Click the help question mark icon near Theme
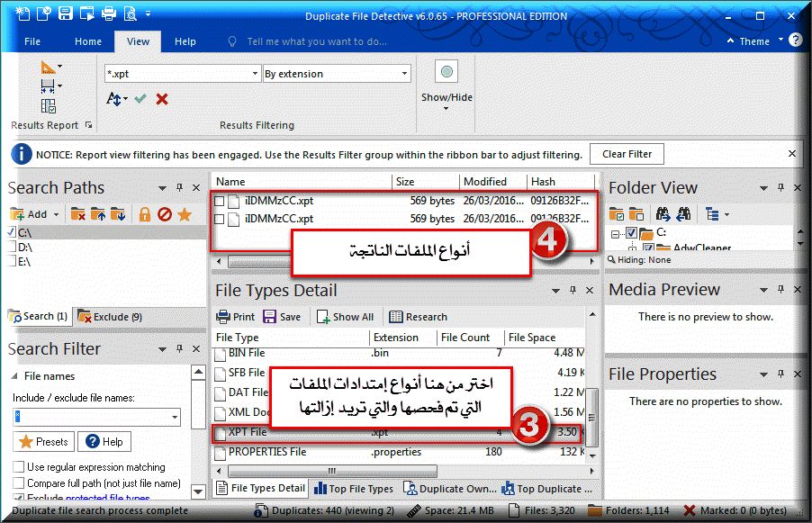 pyautogui.click(x=796, y=41)
